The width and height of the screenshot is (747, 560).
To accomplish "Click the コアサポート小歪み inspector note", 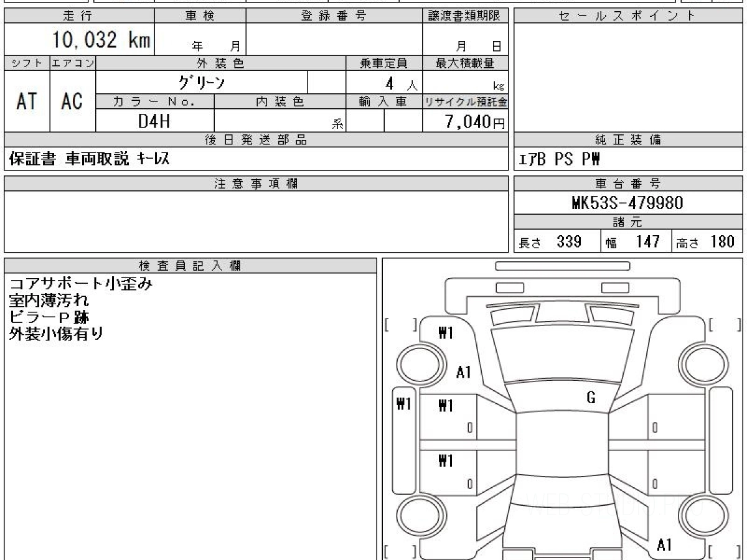I will pyautogui.click(x=80, y=284).
